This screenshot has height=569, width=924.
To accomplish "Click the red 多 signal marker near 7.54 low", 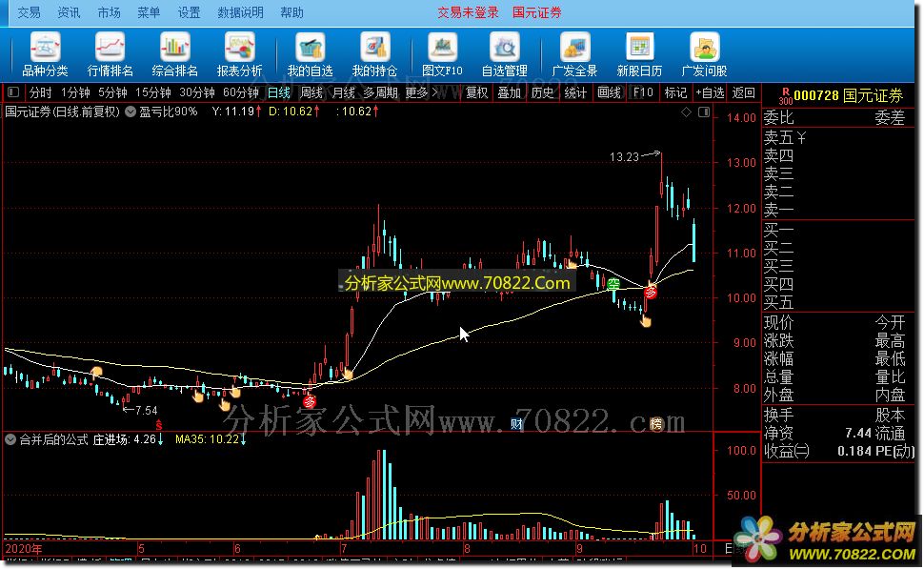I will pyautogui.click(x=310, y=402).
